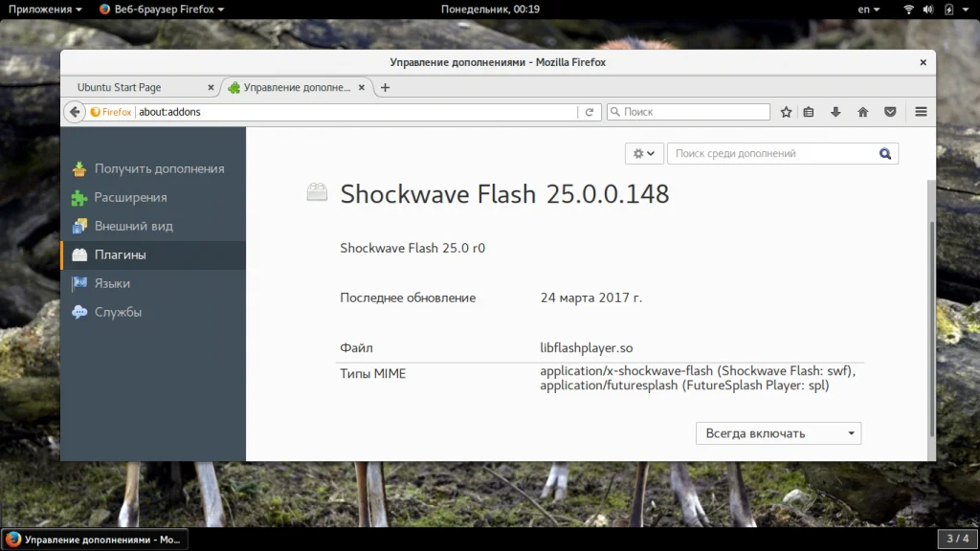Open the add-ons gear tools menu
This screenshot has width=980, height=551.
tap(644, 153)
